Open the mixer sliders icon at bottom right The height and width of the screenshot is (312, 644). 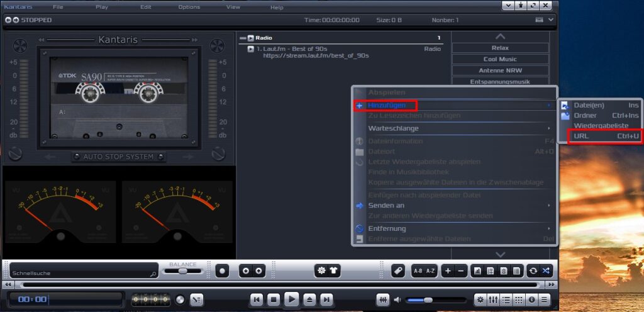493,299
